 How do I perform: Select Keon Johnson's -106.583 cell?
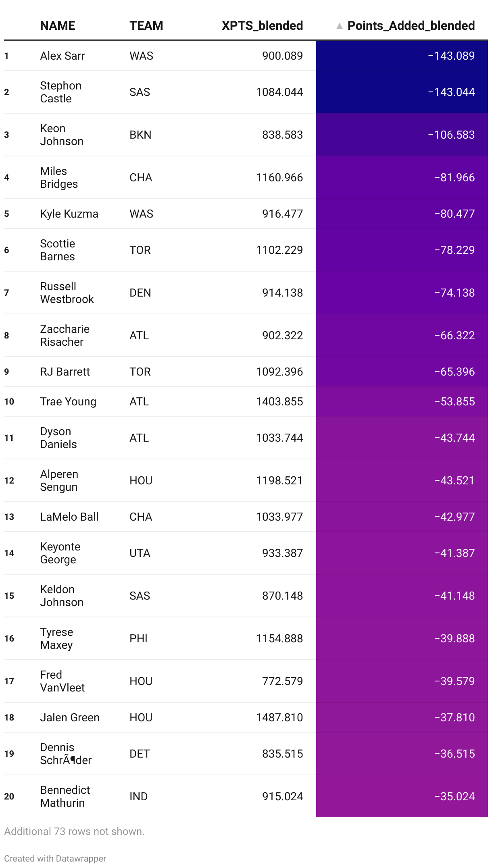[x=402, y=135]
